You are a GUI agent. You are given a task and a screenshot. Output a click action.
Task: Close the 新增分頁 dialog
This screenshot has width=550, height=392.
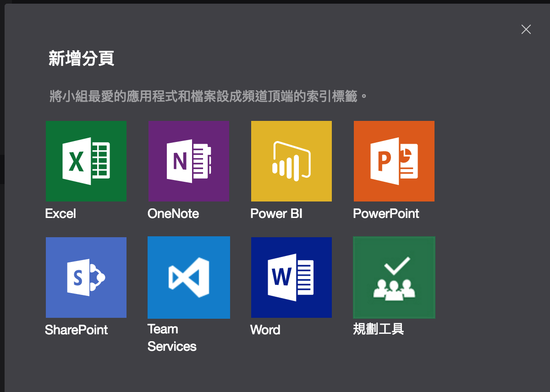click(526, 29)
